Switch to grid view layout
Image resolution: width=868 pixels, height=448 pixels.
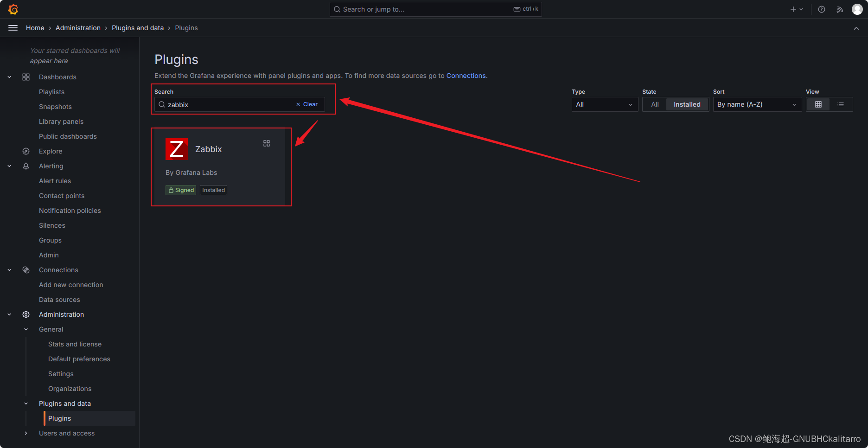818,104
